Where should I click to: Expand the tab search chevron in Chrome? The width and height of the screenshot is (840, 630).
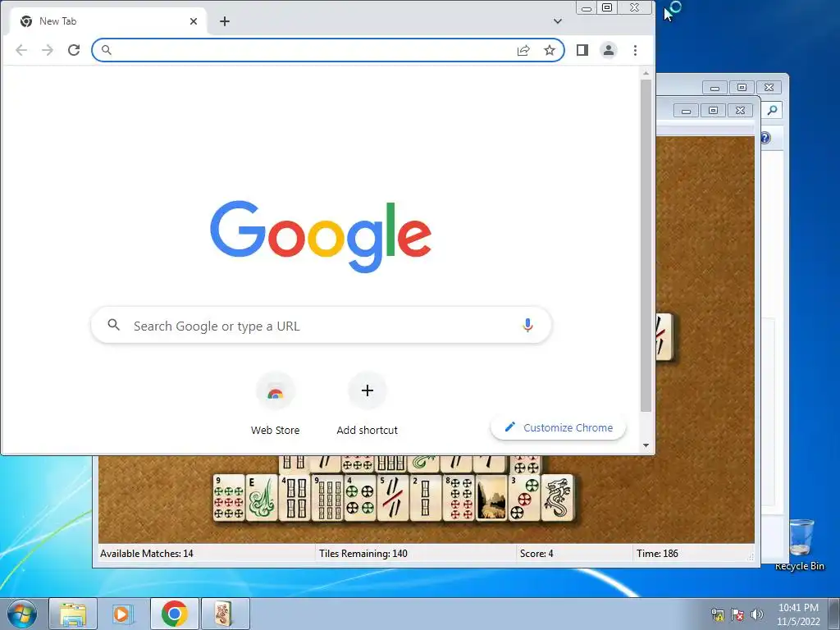pyautogui.click(x=558, y=21)
